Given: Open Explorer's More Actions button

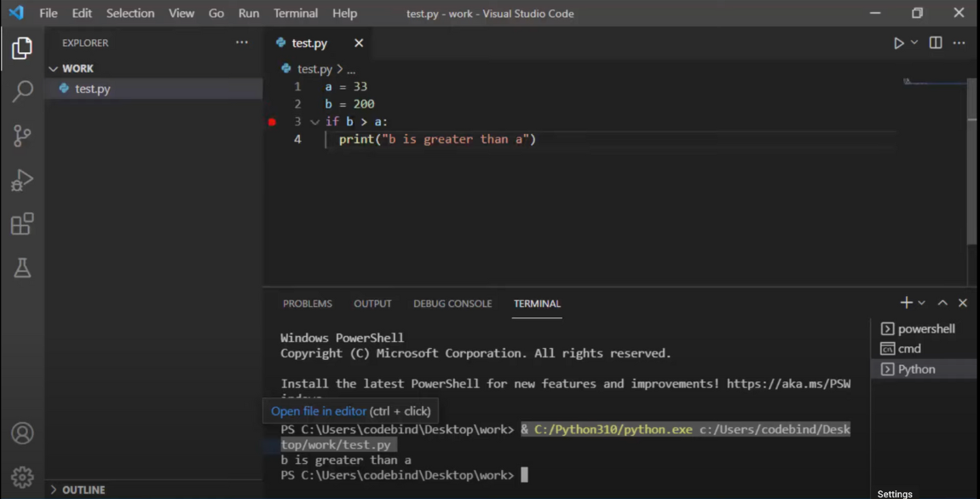Looking at the screenshot, I should coord(241,42).
